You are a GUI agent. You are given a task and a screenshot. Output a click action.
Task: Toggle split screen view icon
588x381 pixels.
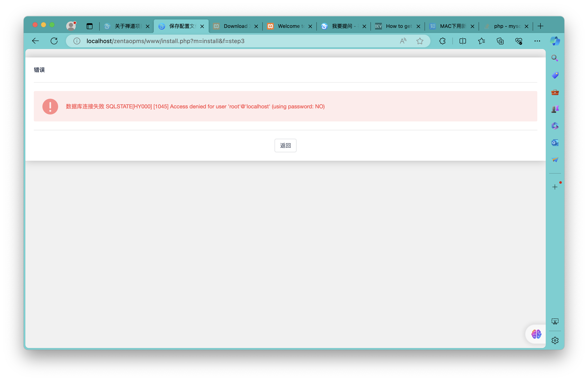click(463, 41)
